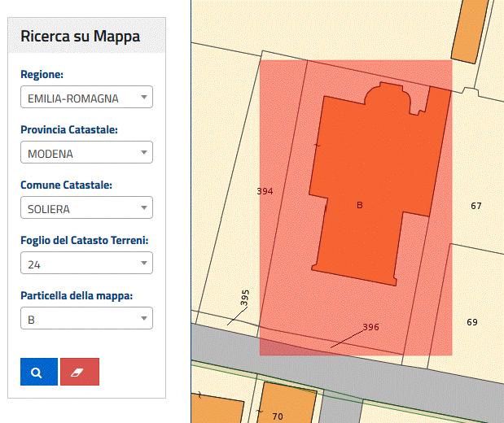
Task: Open the Provincia Catastale dropdown showing MODENA
Action: 86,152
